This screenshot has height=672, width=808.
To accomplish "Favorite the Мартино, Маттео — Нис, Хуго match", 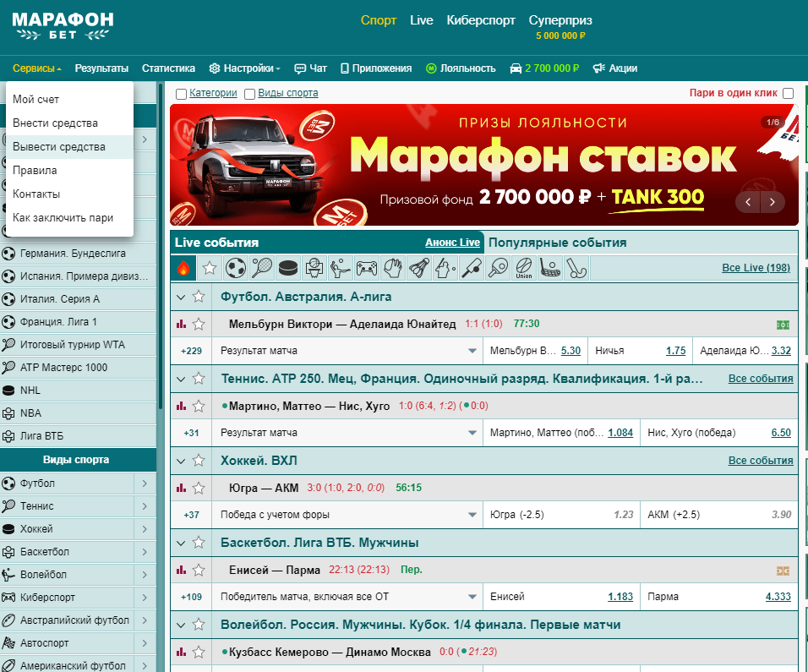I will (199, 406).
